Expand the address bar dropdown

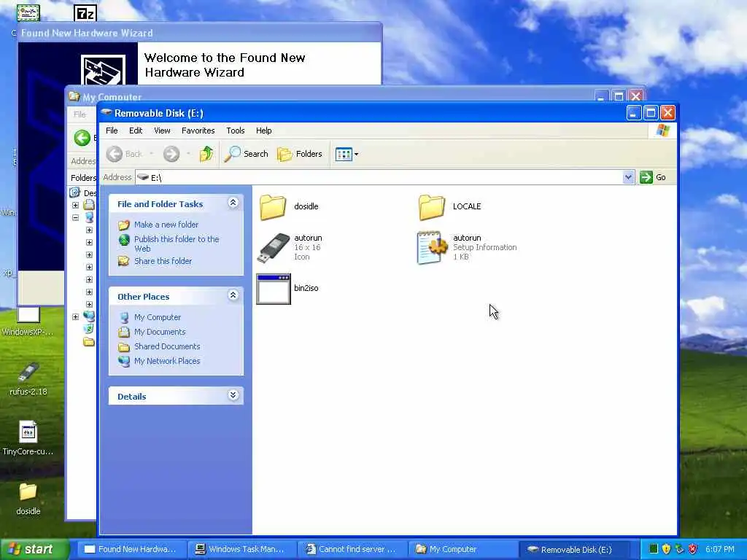pos(628,177)
